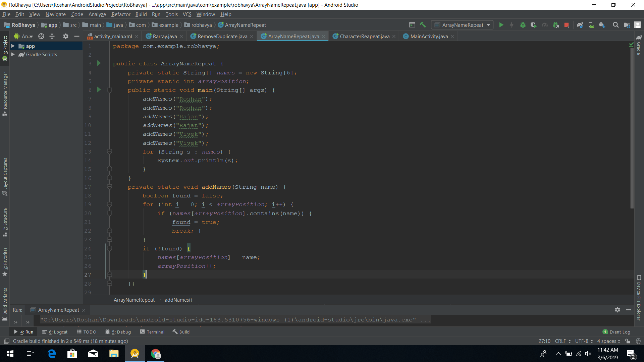Toggle the Favorites tool window sidebar
The width and height of the screenshot is (644, 362).
click(5, 262)
